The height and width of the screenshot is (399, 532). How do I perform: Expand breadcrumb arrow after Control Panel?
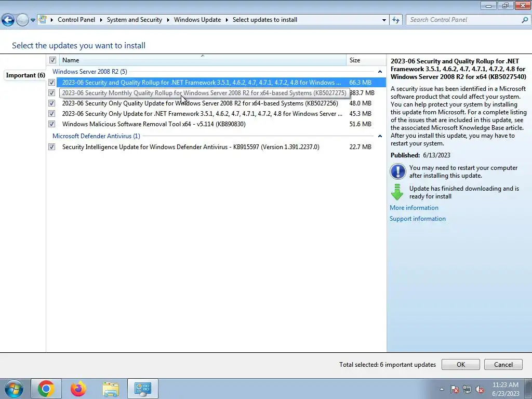(x=101, y=20)
